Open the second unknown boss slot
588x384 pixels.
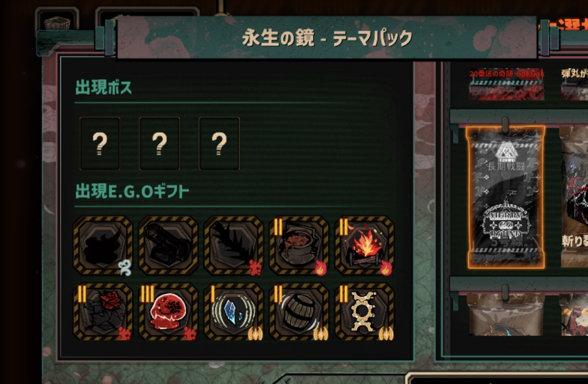click(x=159, y=144)
